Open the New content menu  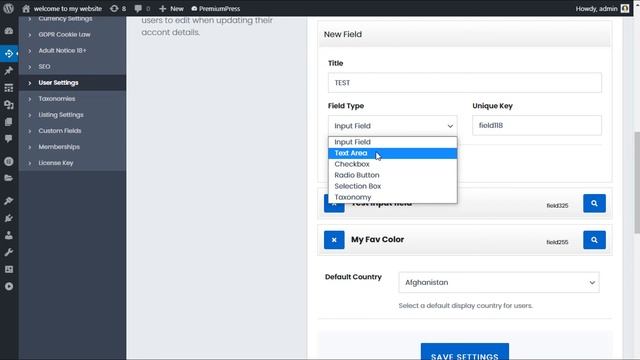(x=171, y=9)
